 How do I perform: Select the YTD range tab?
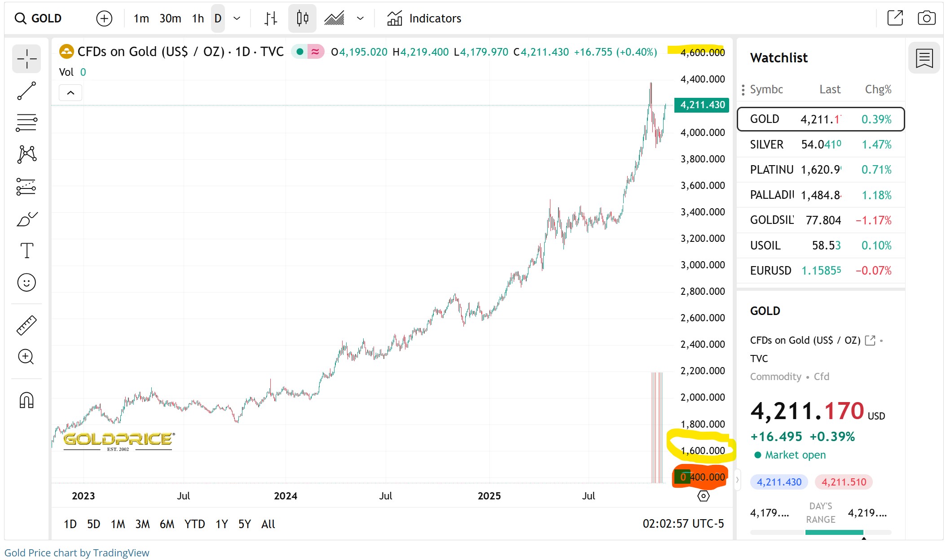pos(194,524)
